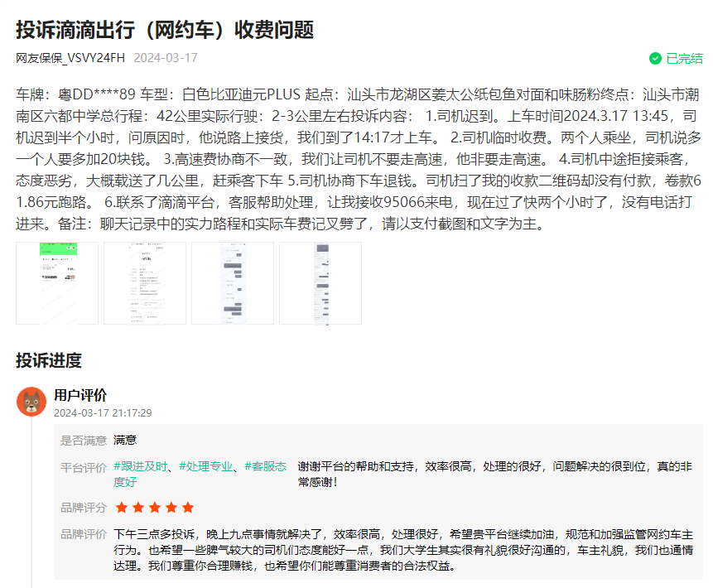Click the complaint title 投诉滴滴出行（网约车）收费问题

point(165,30)
